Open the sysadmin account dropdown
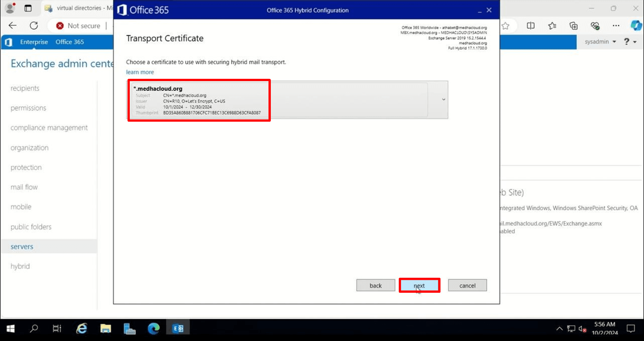The width and height of the screenshot is (644, 341). pos(600,42)
